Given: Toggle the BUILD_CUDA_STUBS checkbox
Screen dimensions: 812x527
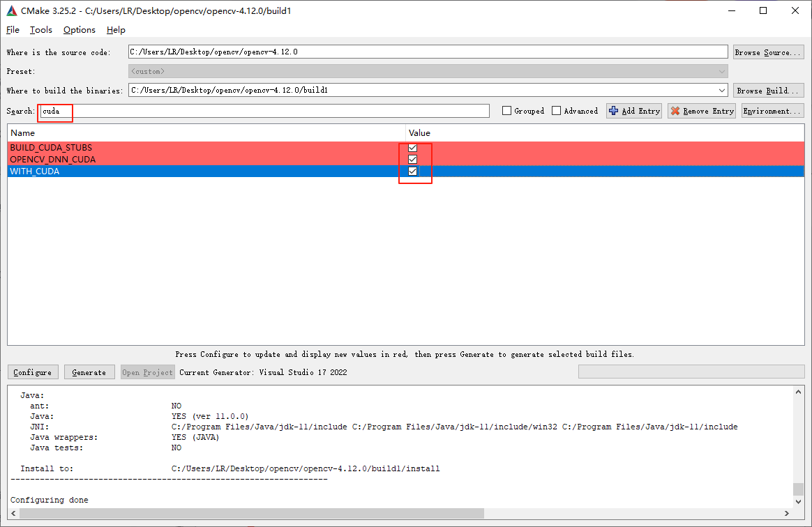Looking at the screenshot, I should pyautogui.click(x=413, y=148).
